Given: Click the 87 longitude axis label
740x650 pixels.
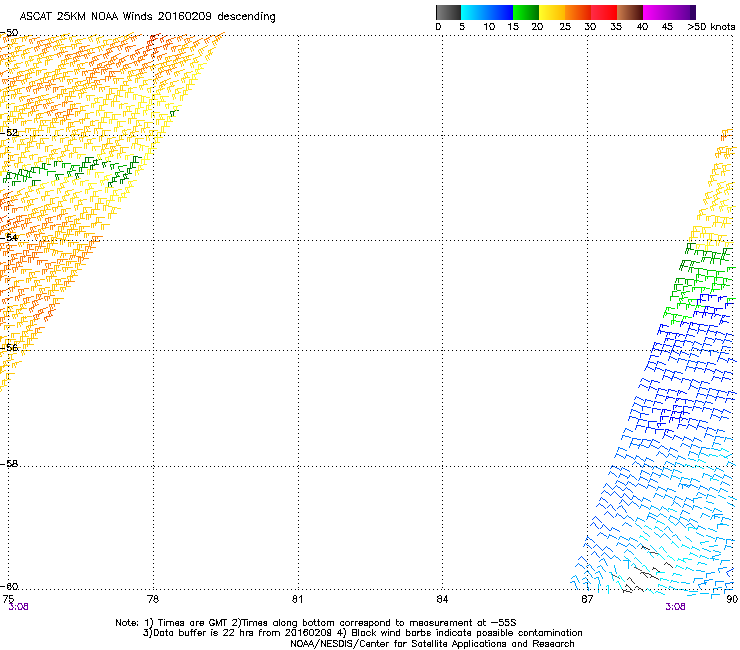Looking at the screenshot, I should click(x=587, y=599).
